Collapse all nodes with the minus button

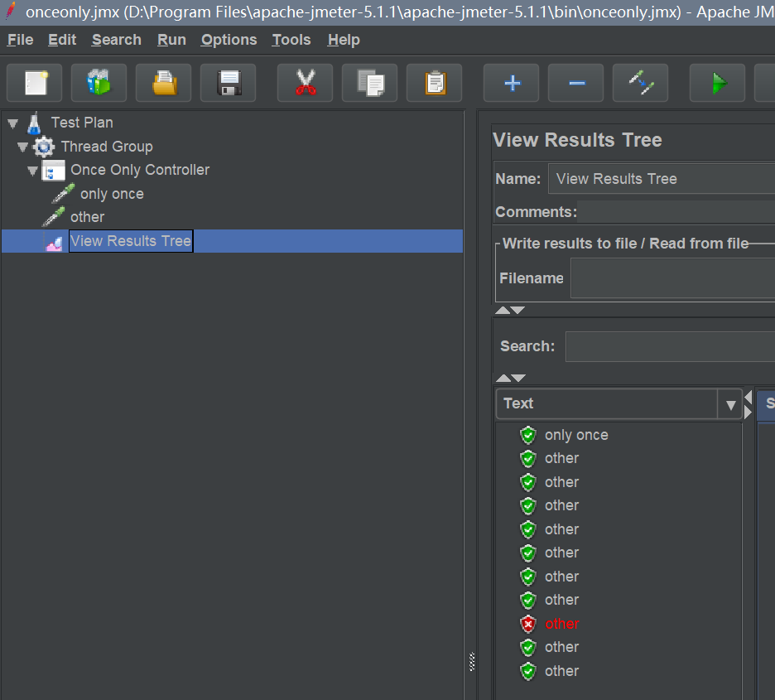575,83
